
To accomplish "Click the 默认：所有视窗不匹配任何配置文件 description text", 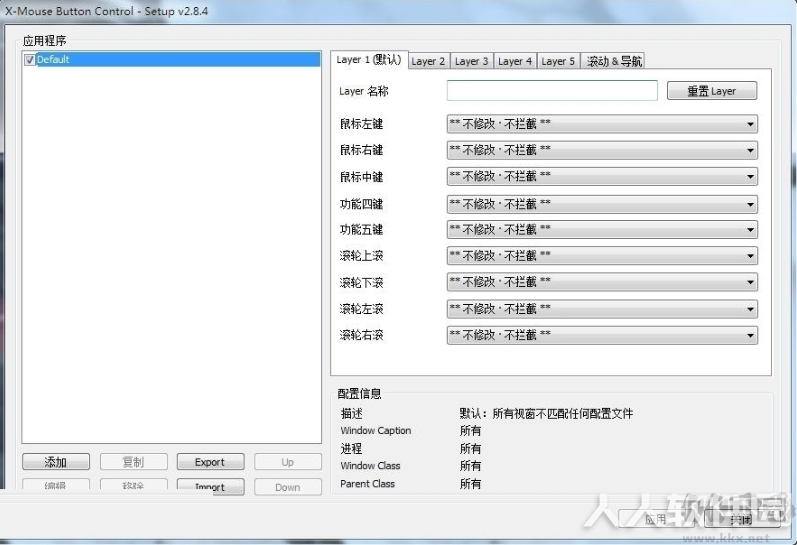I will tap(546, 414).
